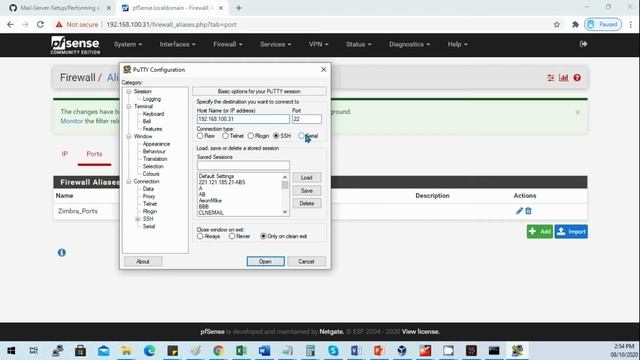Select Rlogin connection type
The height and width of the screenshot is (360, 640).
(x=251, y=136)
